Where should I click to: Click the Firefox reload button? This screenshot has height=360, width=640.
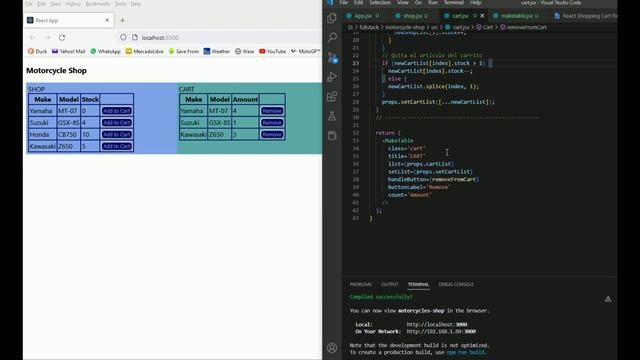coord(62,38)
